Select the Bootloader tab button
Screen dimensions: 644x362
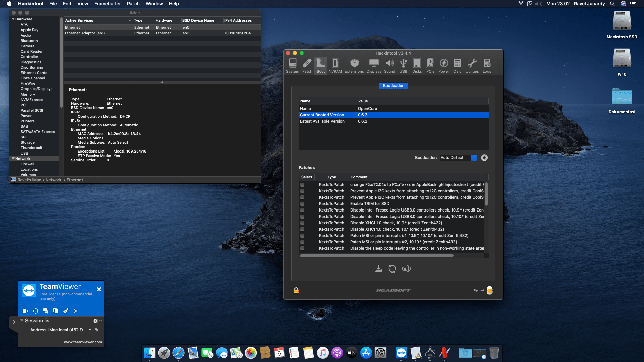(x=393, y=86)
